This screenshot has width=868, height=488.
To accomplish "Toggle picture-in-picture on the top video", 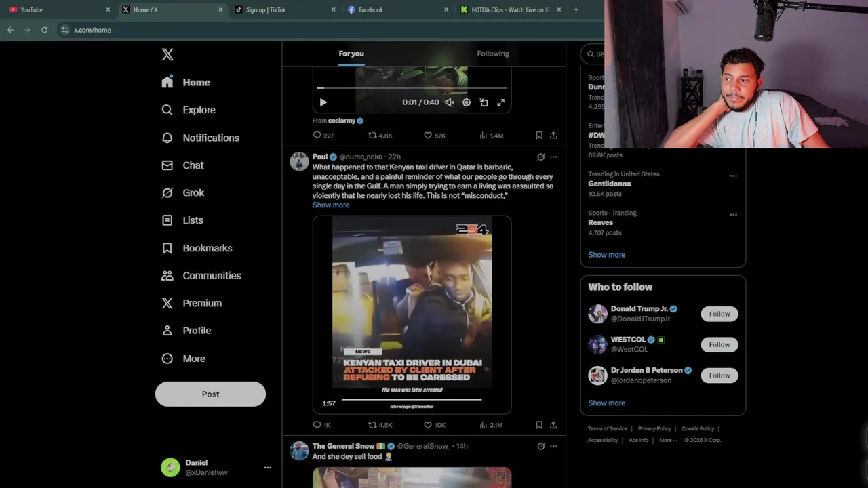I will point(484,102).
